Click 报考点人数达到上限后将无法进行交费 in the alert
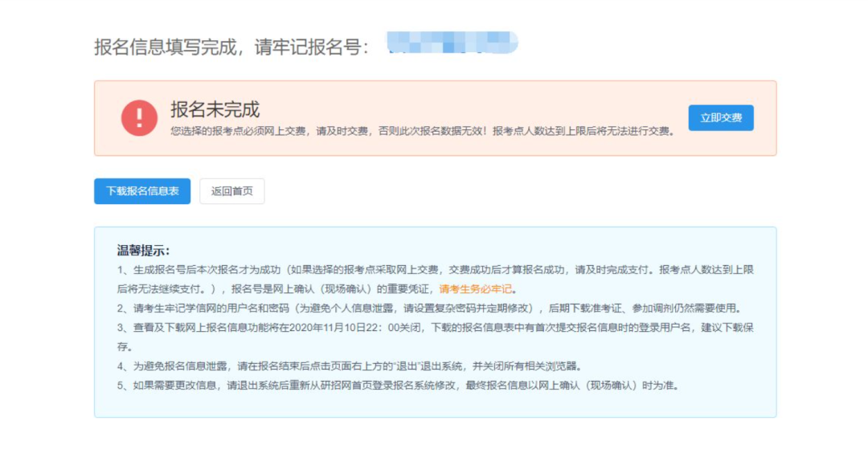 tap(582, 130)
